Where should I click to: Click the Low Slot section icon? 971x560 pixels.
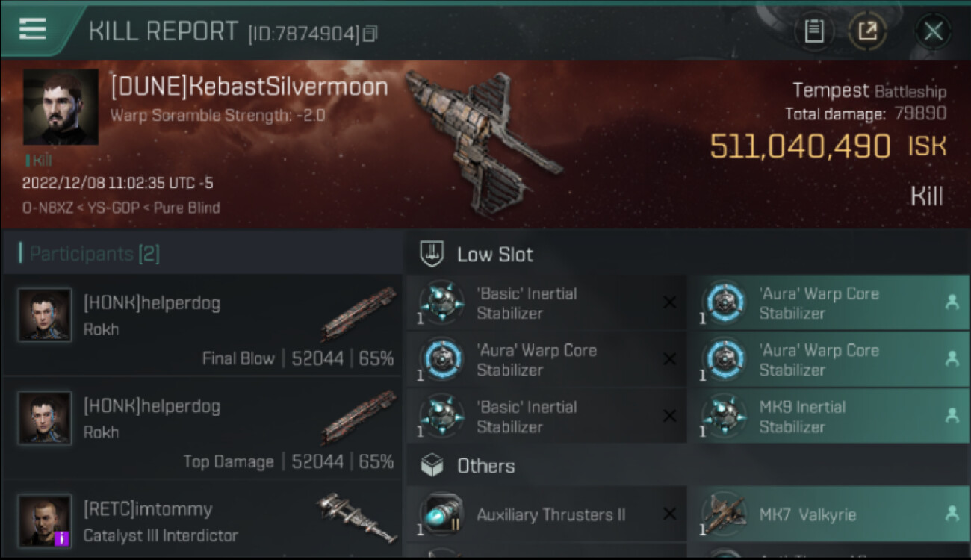[431, 254]
